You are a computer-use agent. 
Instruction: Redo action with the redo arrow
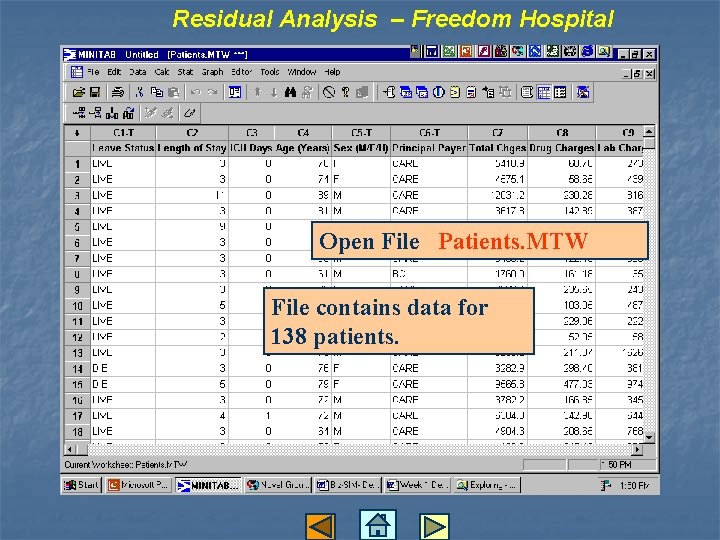click(212, 92)
